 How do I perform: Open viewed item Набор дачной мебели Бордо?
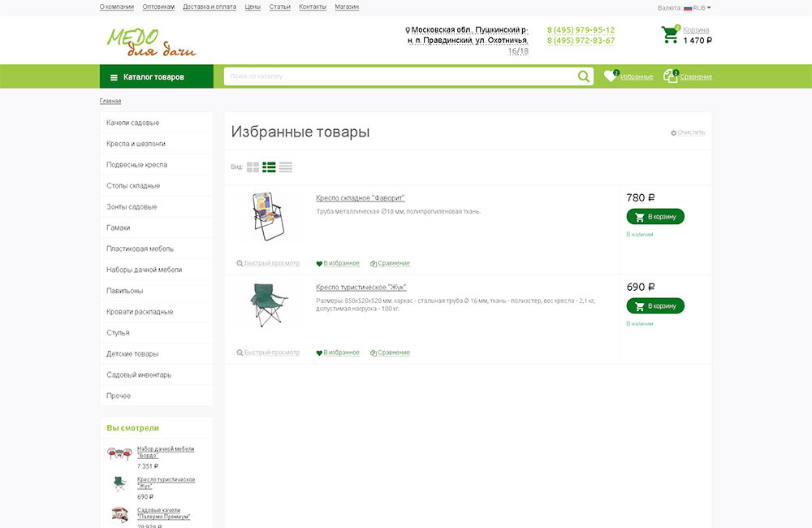tap(166, 452)
